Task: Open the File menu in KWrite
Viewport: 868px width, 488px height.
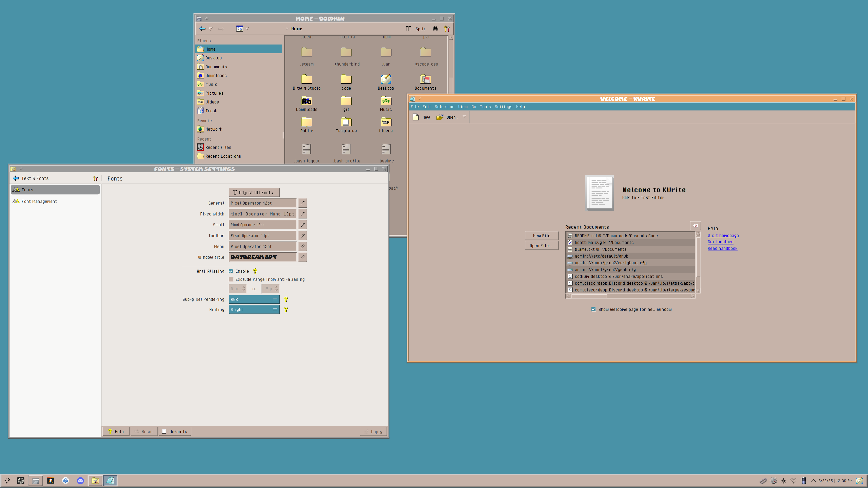Action: tap(415, 107)
